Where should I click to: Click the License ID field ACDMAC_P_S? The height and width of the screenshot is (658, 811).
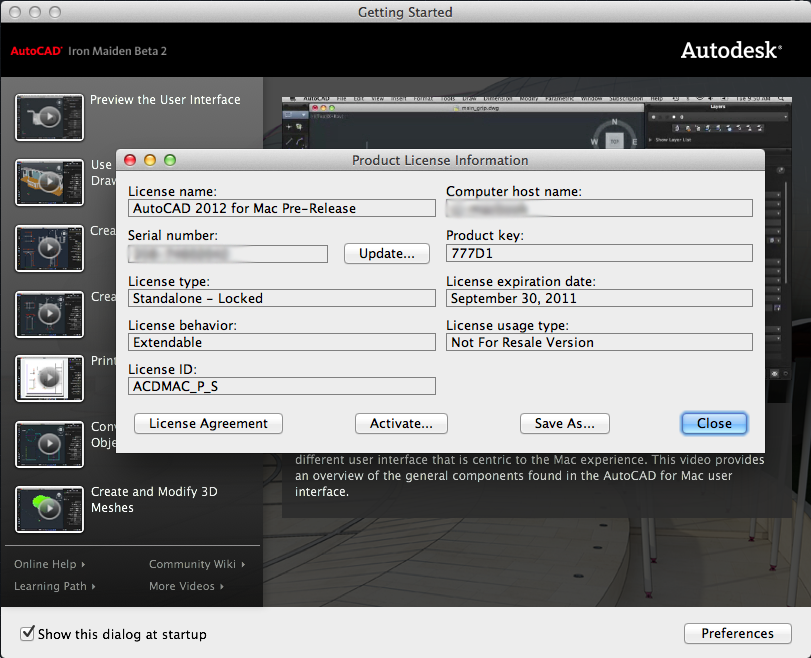[282, 386]
